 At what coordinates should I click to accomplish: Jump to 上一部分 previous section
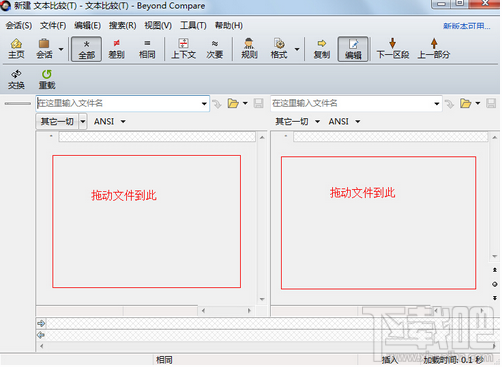pyautogui.click(x=434, y=49)
